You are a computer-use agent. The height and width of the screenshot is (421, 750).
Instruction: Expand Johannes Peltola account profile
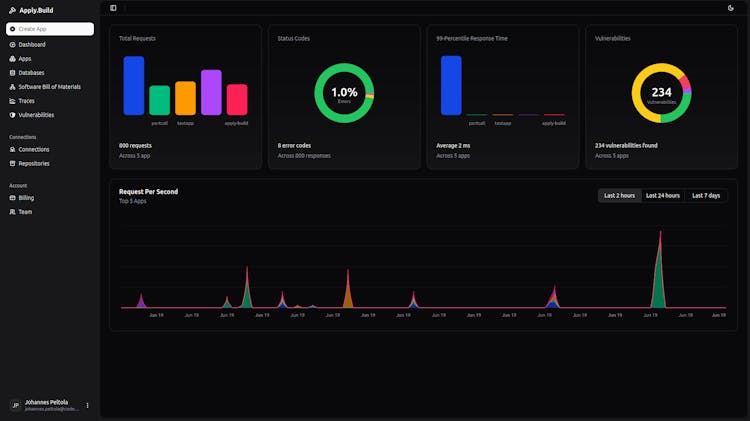(x=45, y=405)
